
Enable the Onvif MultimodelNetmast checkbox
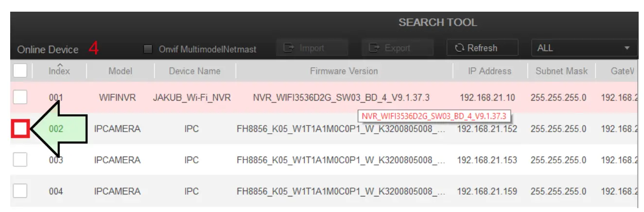tap(148, 49)
